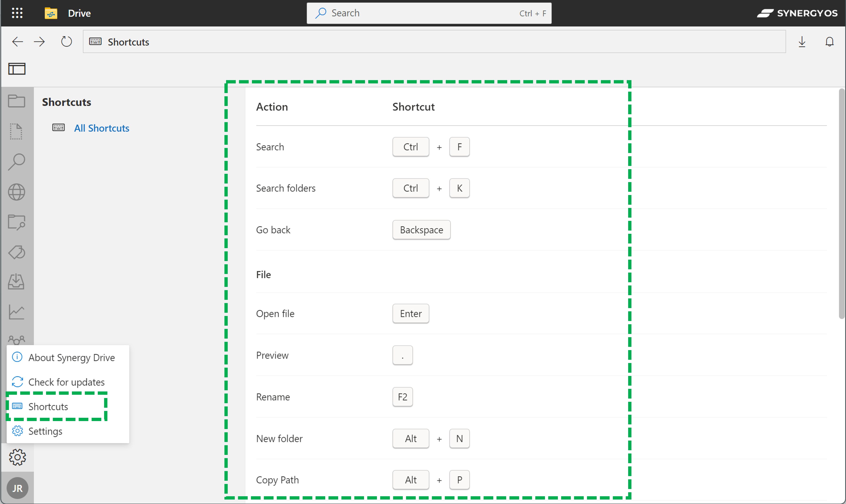
Task: Go forward with the right arrow
Action: (39, 42)
